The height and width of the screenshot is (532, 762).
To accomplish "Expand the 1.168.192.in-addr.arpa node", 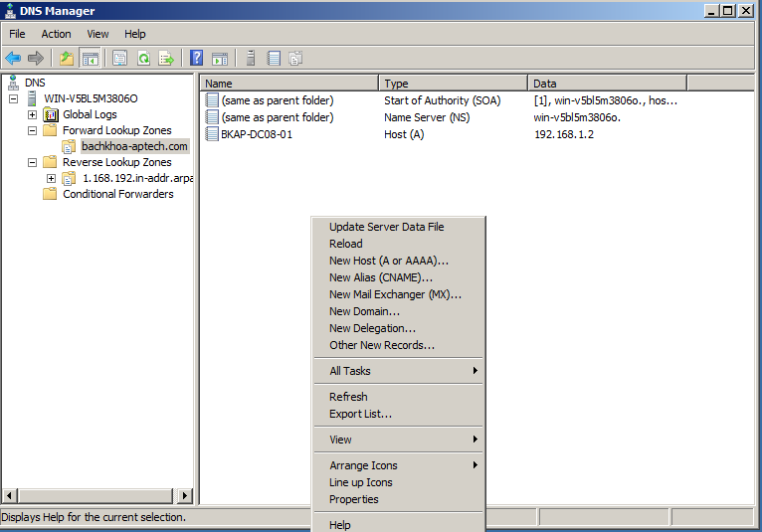I will point(51,178).
